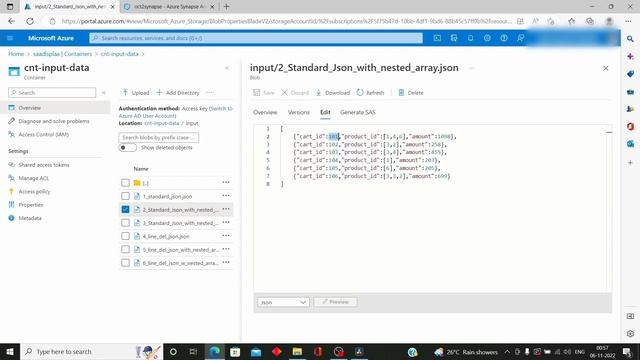
Task: Open the Azure portal hamburger menu
Action: click(10, 38)
